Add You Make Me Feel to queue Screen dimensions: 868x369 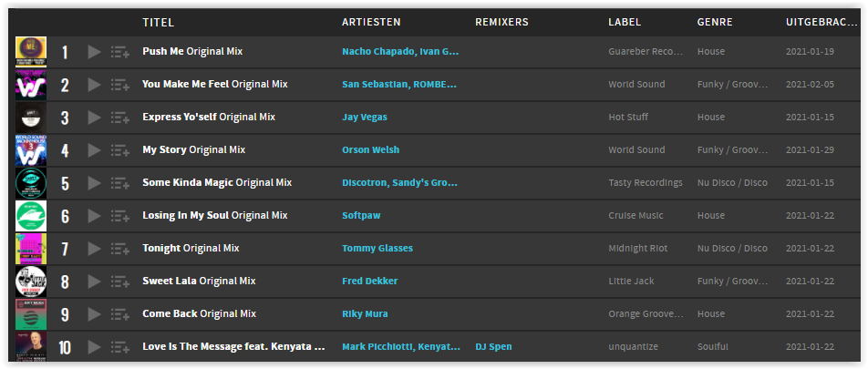(x=120, y=85)
